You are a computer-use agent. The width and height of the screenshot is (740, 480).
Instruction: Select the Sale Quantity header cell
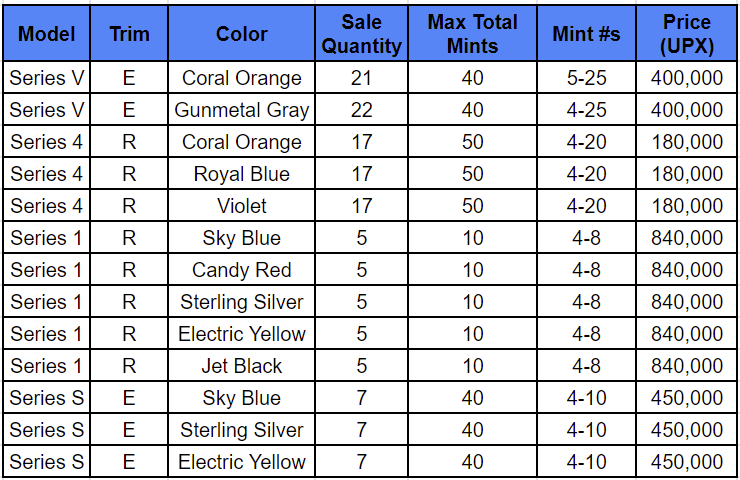362,34
